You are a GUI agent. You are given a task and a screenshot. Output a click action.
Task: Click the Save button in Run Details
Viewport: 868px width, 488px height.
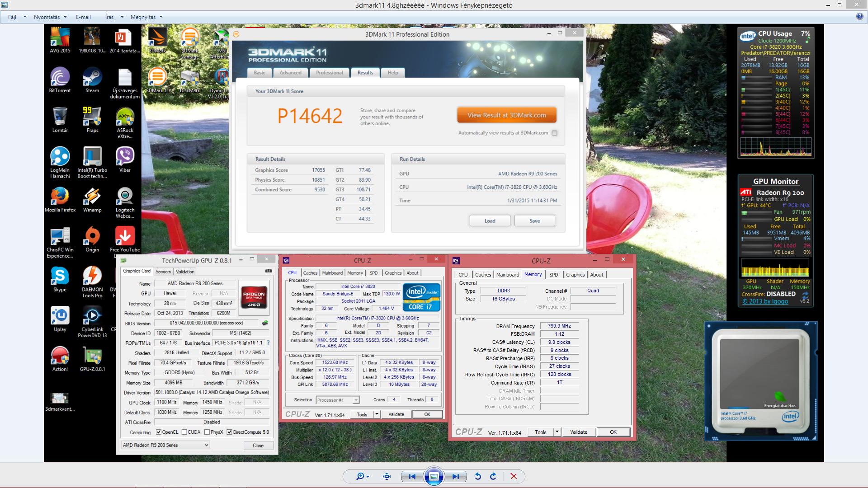pyautogui.click(x=534, y=221)
